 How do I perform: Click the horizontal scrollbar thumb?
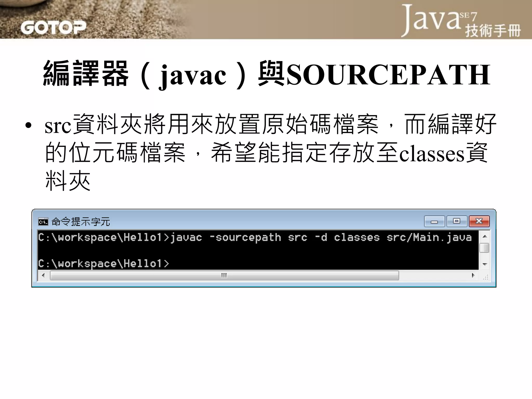(x=224, y=275)
